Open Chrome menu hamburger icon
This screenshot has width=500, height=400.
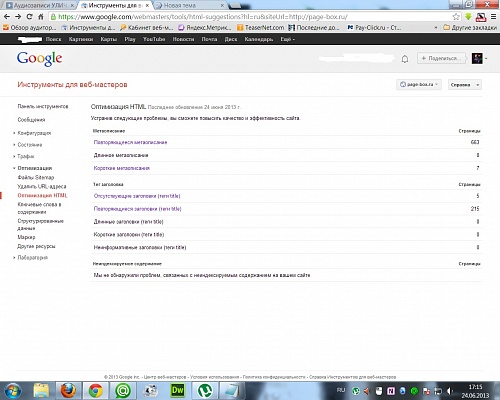(494, 17)
